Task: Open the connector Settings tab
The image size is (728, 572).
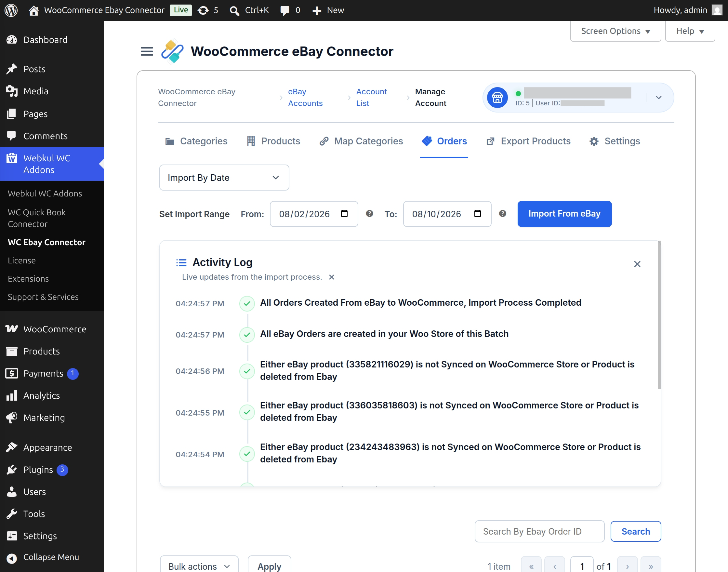Action: tap(615, 141)
